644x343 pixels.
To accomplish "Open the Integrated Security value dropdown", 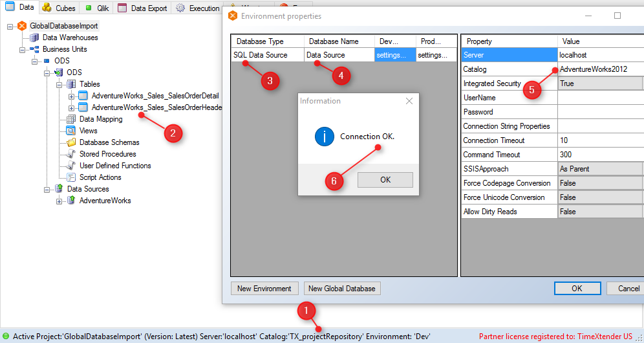I will [x=601, y=83].
